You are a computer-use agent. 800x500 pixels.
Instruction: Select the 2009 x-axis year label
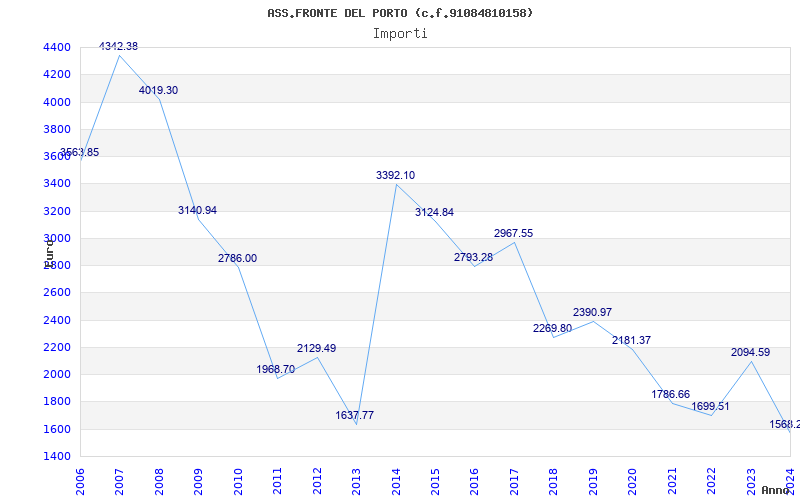(x=198, y=482)
